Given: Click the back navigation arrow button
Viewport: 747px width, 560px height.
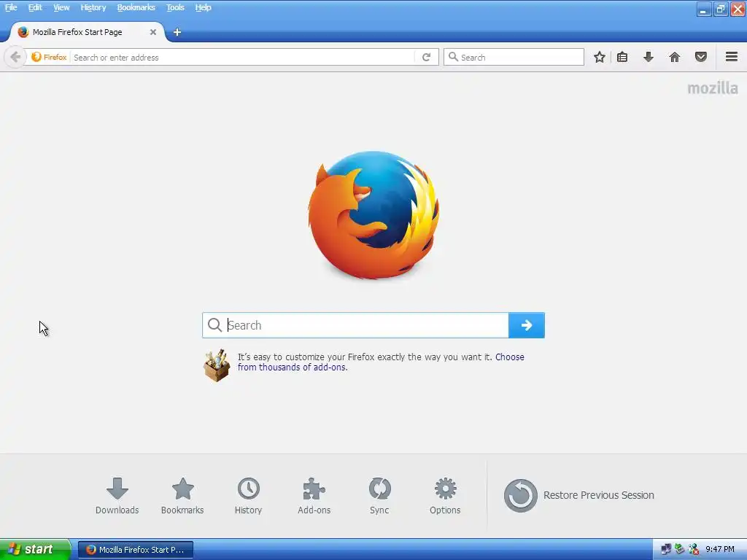Looking at the screenshot, I should 15,57.
